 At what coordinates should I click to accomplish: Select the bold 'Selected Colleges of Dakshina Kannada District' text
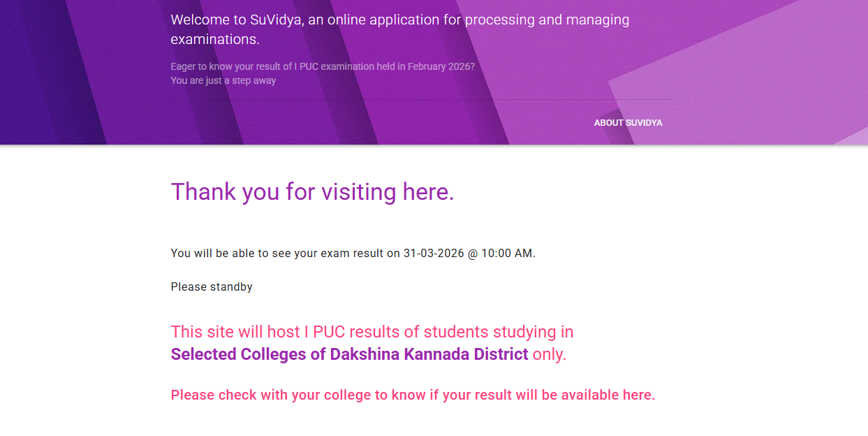tap(349, 354)
